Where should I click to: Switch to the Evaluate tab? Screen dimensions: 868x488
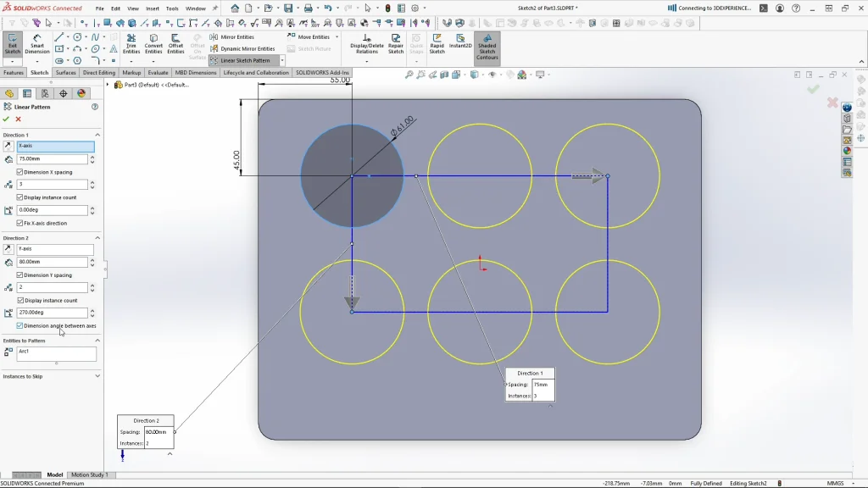[158, 73]
